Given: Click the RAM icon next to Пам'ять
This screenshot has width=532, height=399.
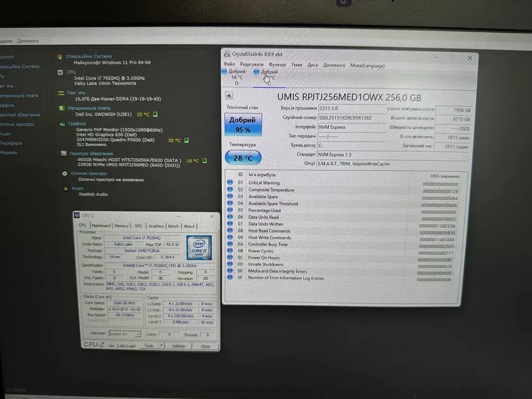Looking at the screenshot, I should 61,93.
